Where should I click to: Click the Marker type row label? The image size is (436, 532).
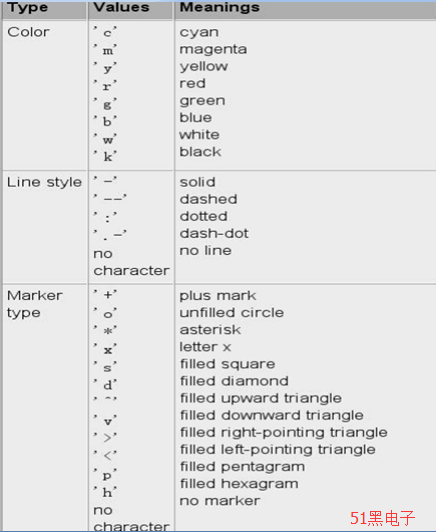(x=35, y=304)
